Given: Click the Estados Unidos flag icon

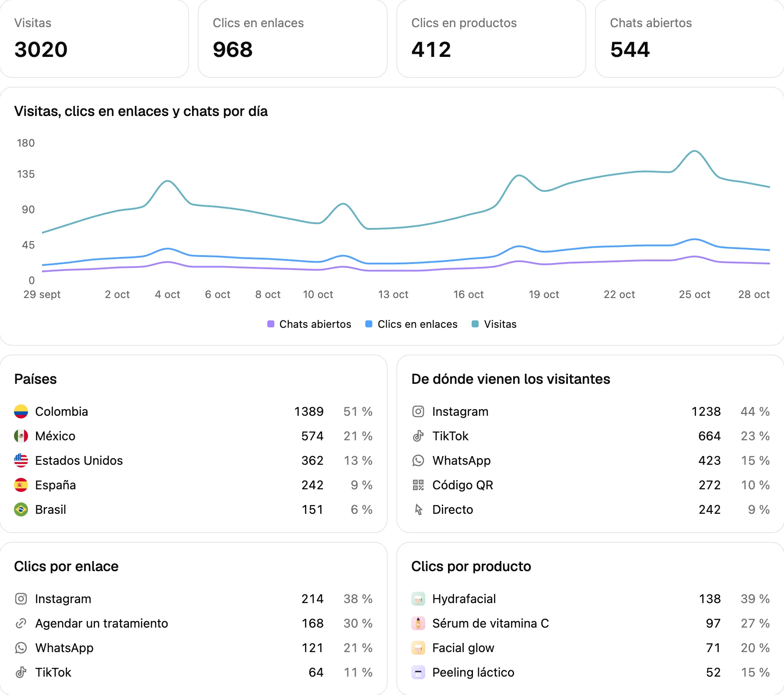Looking at the screenshot, I should [x=21, y=460].
